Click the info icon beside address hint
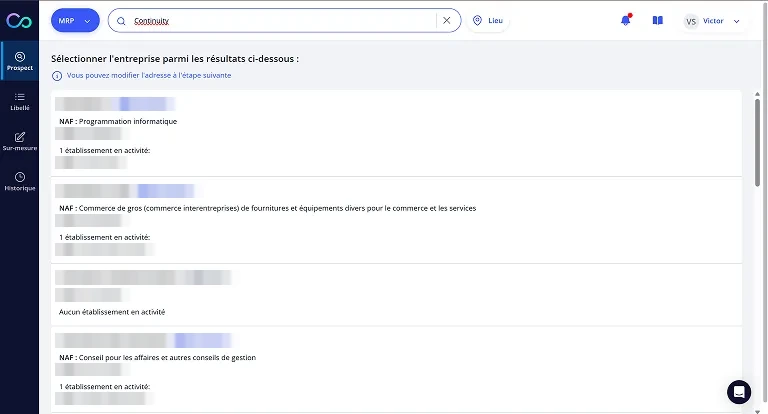Viewport: 768px width, 414px height. click(x=57, y=76)
